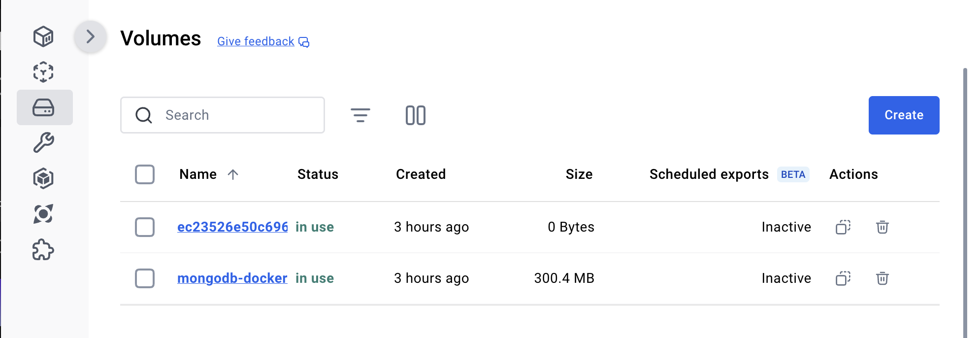Click Inactive export status for ec23526e50c696
The width and height of the screenshot is (980, 338).
click(x=786, y=227)
